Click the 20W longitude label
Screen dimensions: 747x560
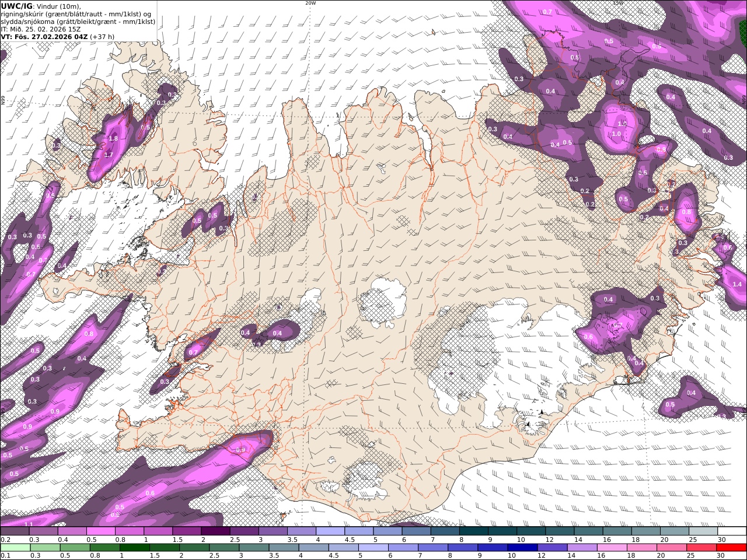coord(310,3)
